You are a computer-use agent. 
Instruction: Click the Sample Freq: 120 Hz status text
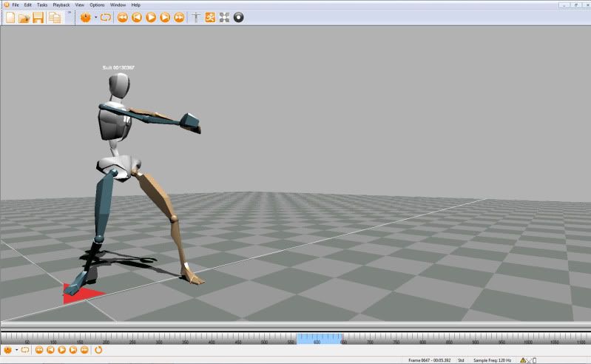(492, 360)
